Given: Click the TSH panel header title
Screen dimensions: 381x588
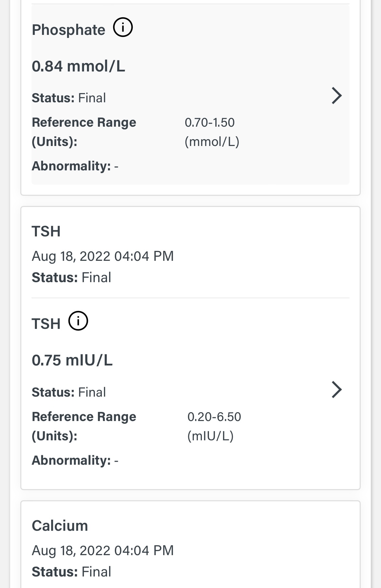Looking at the screenshot, I should pyautogui.click(x=46, y=232).
